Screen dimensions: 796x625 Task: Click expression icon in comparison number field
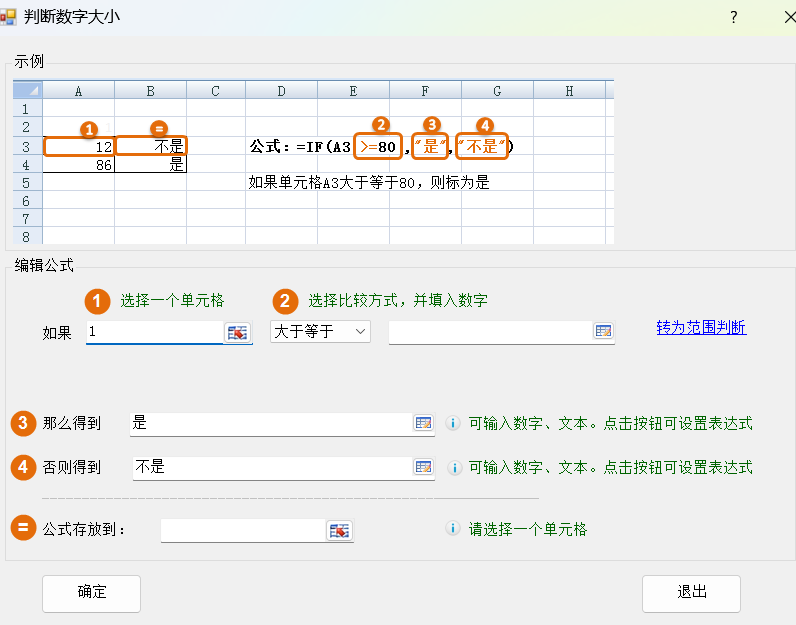[603, 331]
